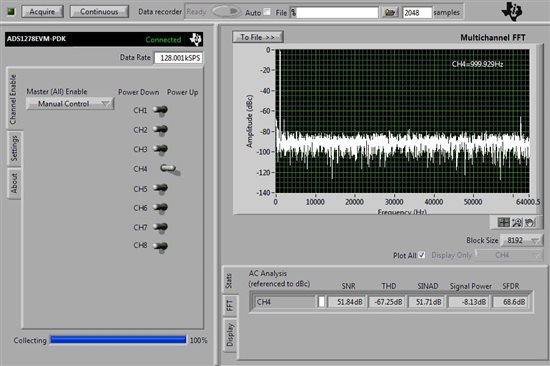Toggle the CH8 power switch
Screen dimensions: 550x366
tap(161, 246)
